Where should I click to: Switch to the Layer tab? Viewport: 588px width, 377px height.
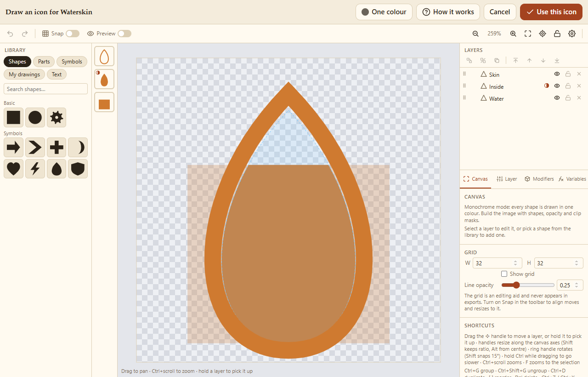[507, 179]
